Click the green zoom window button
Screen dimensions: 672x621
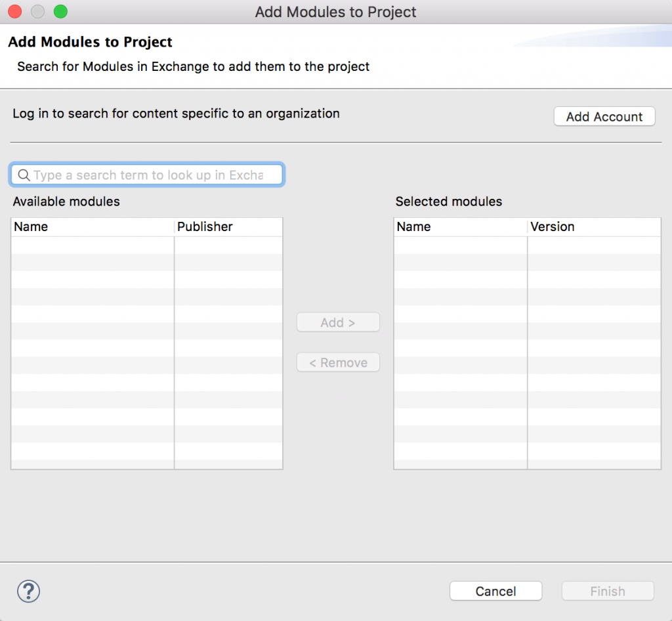coord(60,11)
